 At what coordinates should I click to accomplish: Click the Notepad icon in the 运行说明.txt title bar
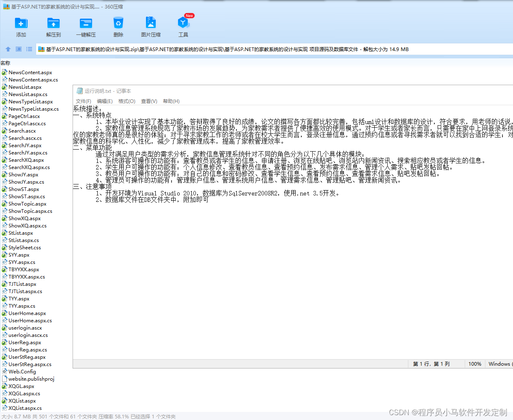point(79,90)
